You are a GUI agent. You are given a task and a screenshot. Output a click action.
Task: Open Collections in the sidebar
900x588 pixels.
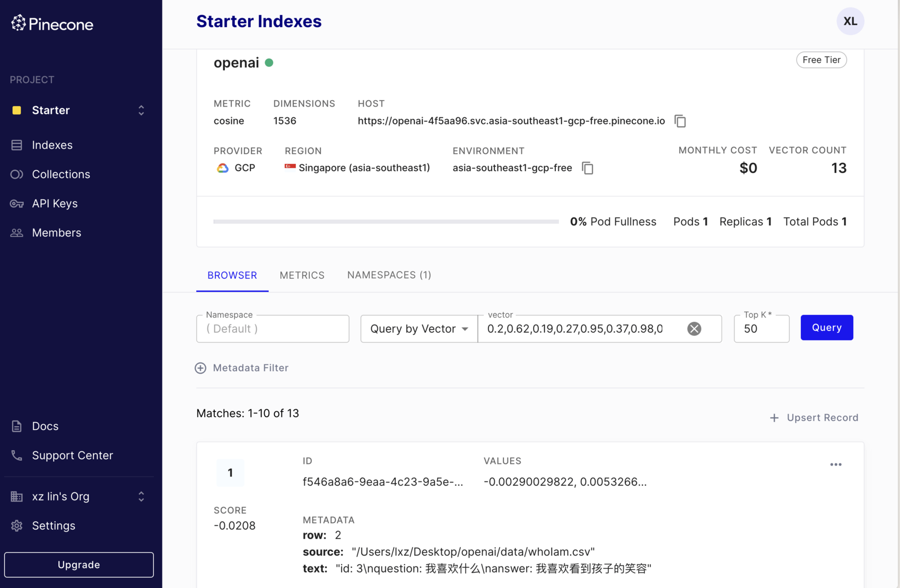61,174
